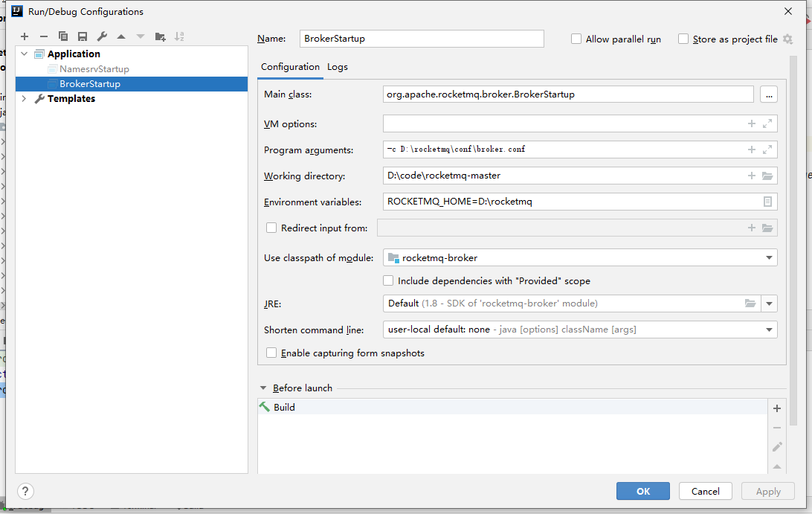Edit the Before launch task pencil icon
Screen dimensions: 812x514
[x=777, y=446]
